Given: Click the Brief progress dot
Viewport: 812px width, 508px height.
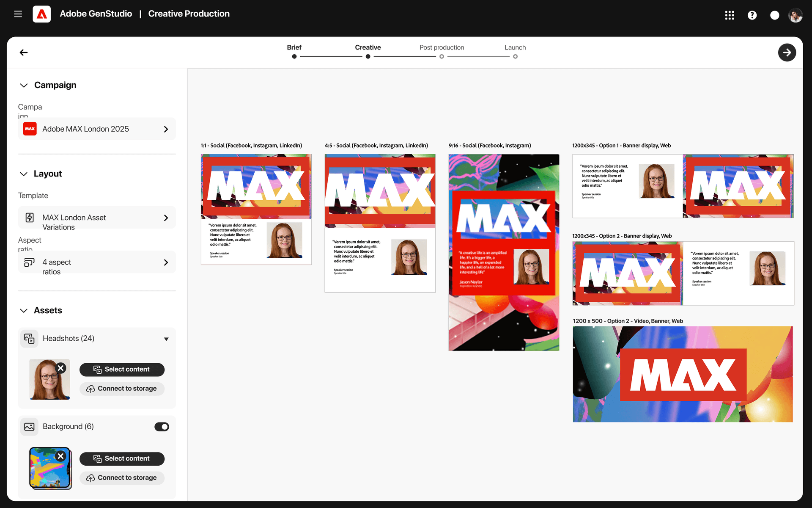Looking at the screenshot, I should [x=294, y=56].
